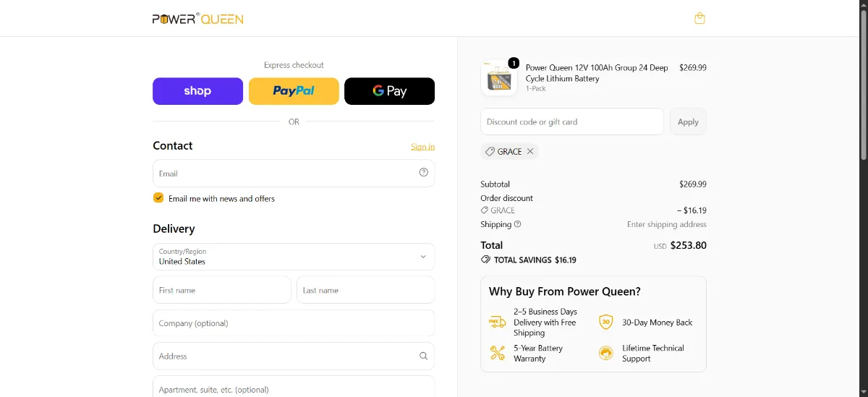
Task: Remove the GRACE discount code tag
Action: [x=530, y=151]
